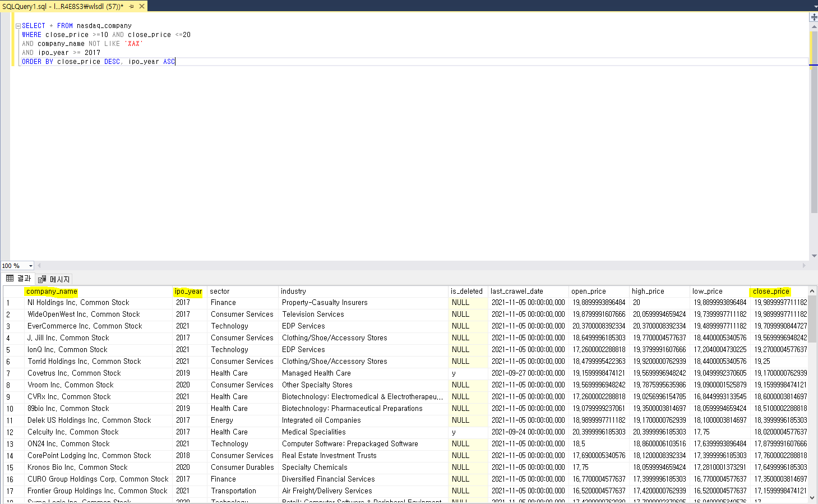
Task: Click editor vertical scrollbar down arrow
Action: [814, 256]
